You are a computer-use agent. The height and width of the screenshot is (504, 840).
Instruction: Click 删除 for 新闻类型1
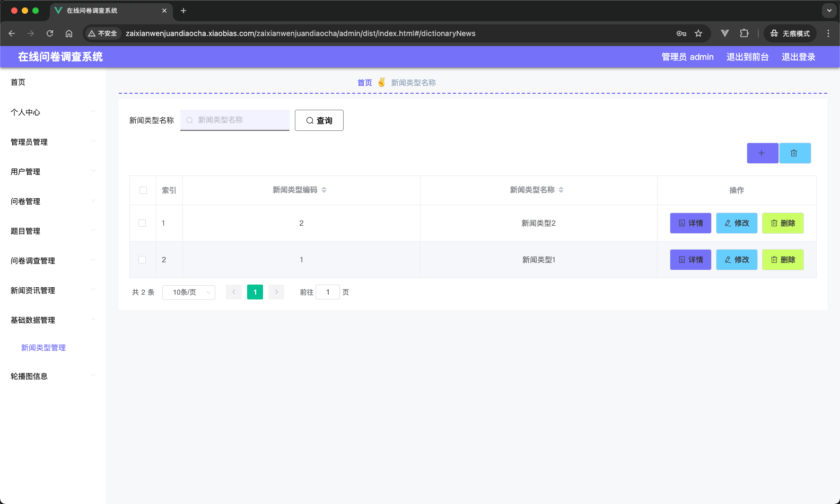tap(783, 260)
